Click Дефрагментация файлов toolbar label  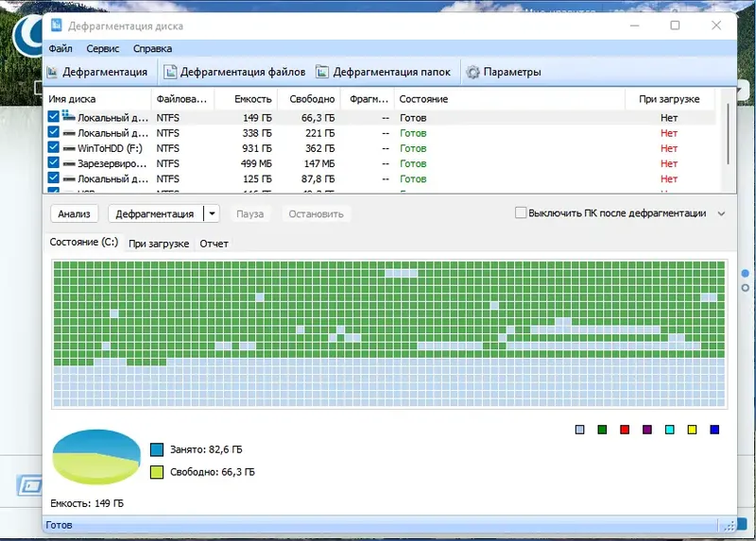click(243, 73)
